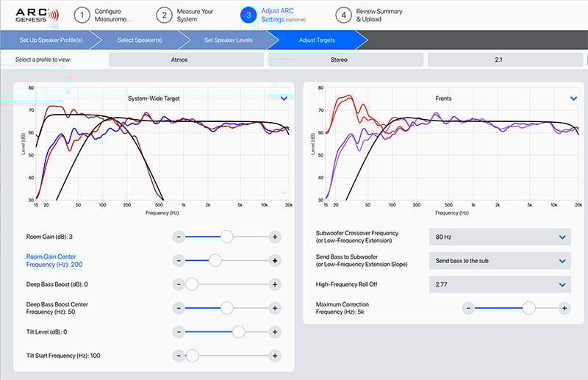
Task: Click the plus icon for Room Gain
Action: pyautogui.click(x=274, y=237)
